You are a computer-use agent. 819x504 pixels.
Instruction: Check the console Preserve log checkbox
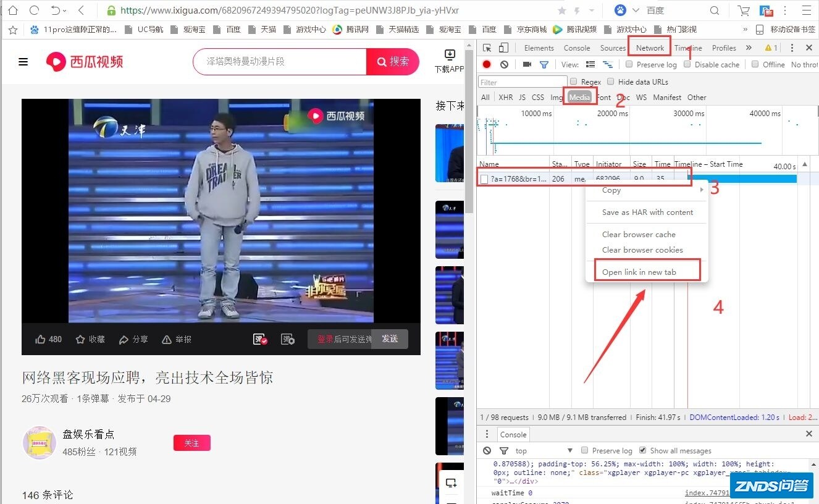(584, 451)
